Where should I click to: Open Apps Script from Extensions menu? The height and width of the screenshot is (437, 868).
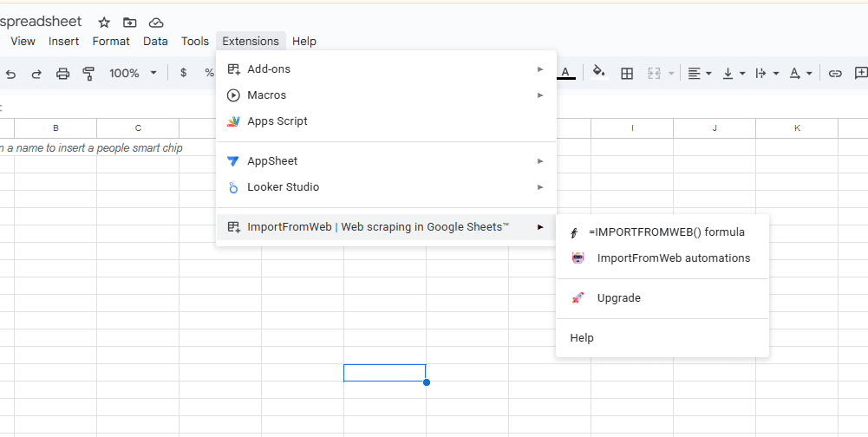point(277,121)
